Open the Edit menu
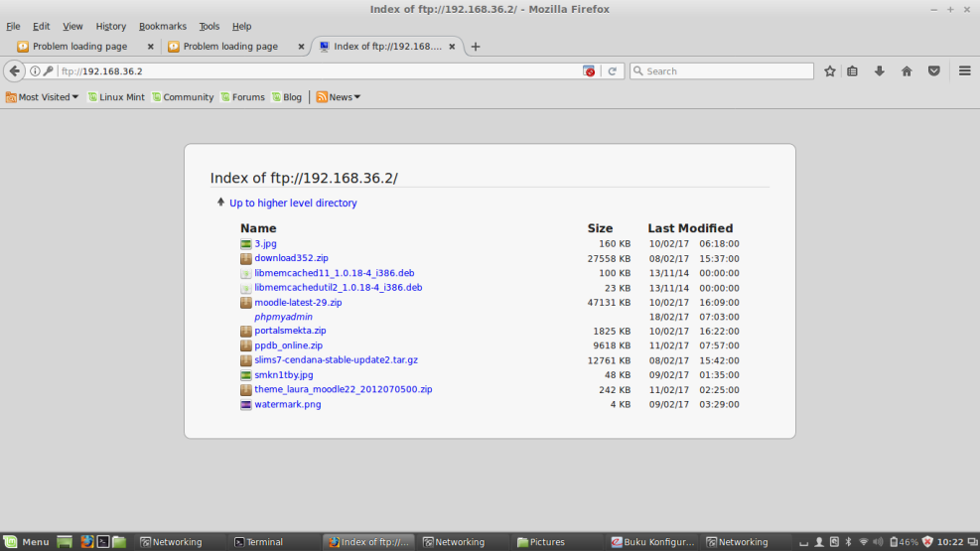This screenshot has height=551, width=980. pyautogui.click(x=42, y=26)
